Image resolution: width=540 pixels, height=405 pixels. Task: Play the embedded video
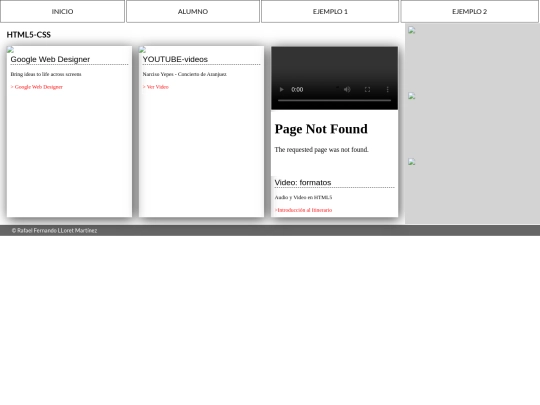tap(281, 90)
